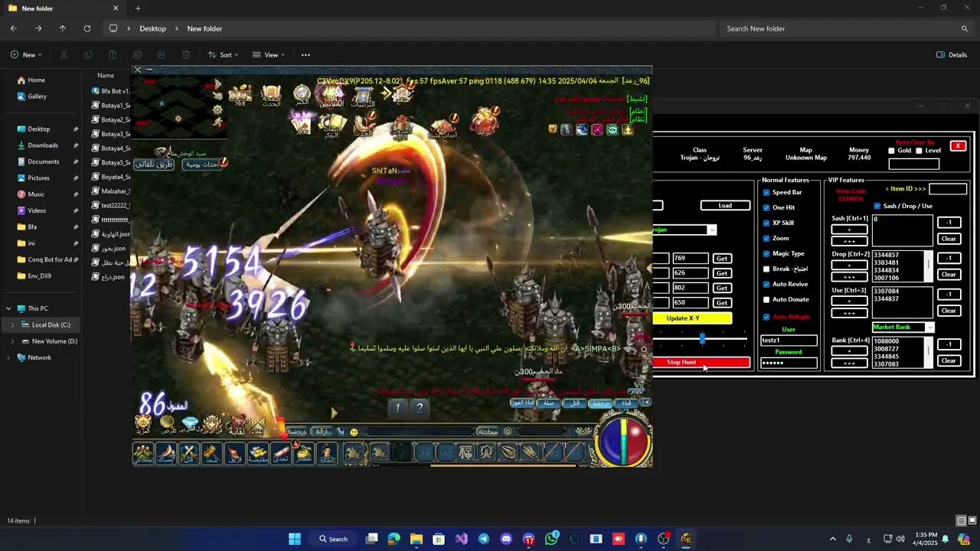Toggle the Sash / Drop / Use checkbox
980x551 pixels.
coord(877,206)
